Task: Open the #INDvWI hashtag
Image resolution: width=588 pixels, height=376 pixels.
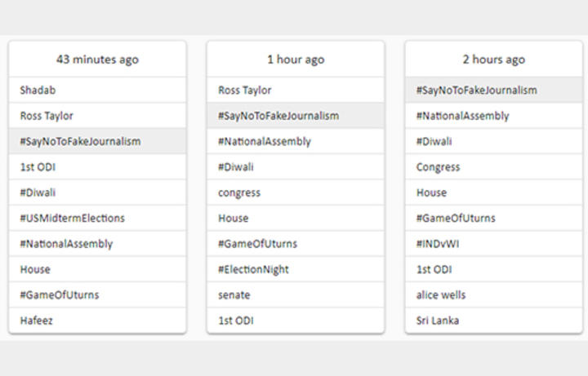Action: click(x=439, y=244)
